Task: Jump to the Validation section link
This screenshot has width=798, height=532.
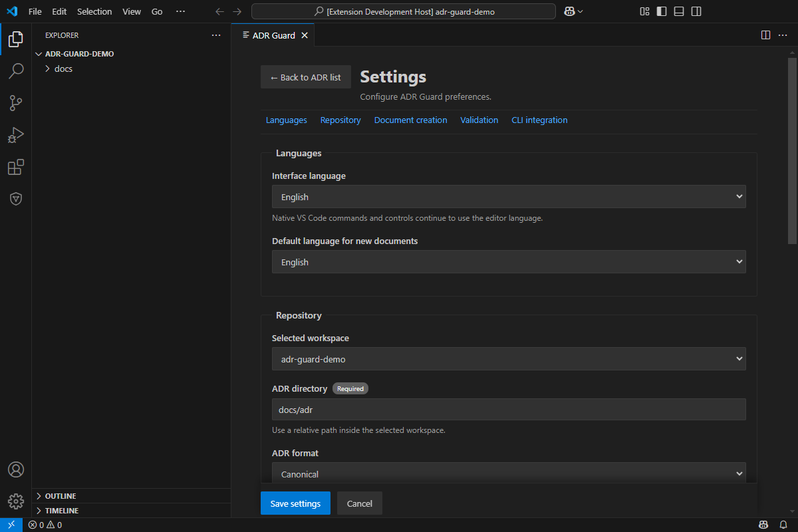Action: [x=479, y=120]
